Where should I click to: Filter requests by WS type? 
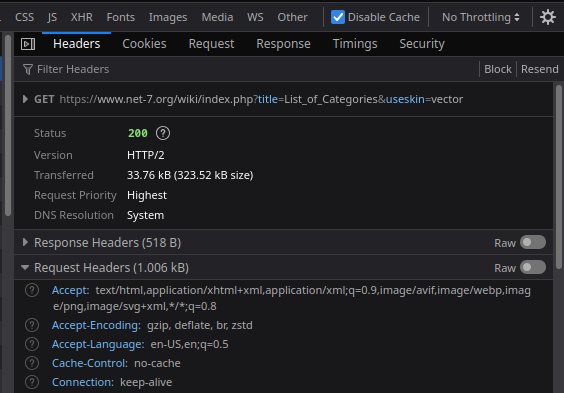coord(255,17)
